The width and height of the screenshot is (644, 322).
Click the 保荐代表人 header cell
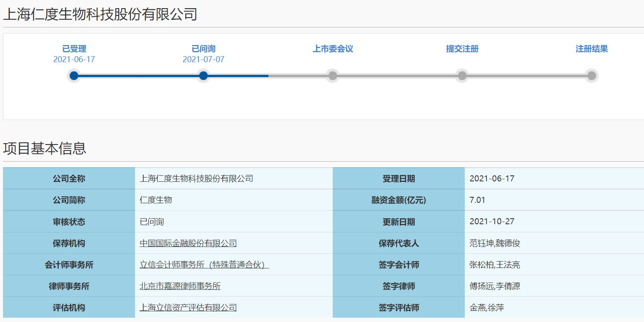tap(399, 243)
